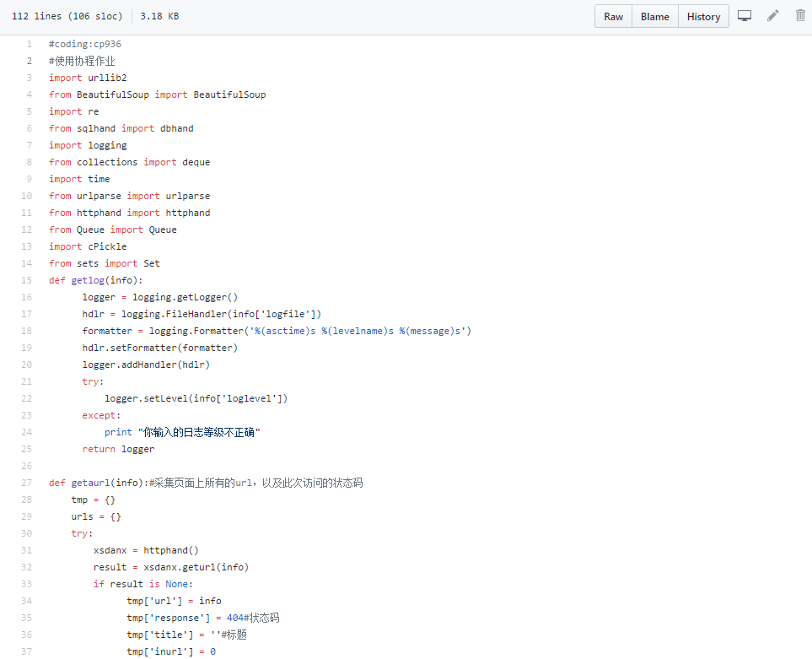
Task: Click the trash delete file icon
Action: [x=800, y=16]
